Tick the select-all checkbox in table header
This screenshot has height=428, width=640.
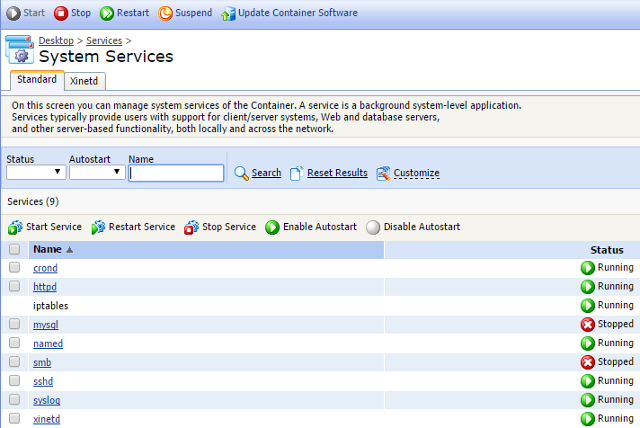[x=14, y=249]
